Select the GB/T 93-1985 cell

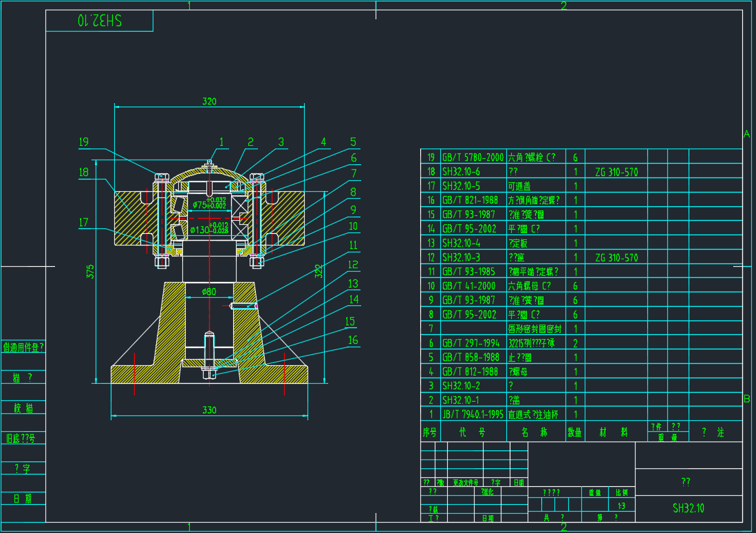(468, 272)
